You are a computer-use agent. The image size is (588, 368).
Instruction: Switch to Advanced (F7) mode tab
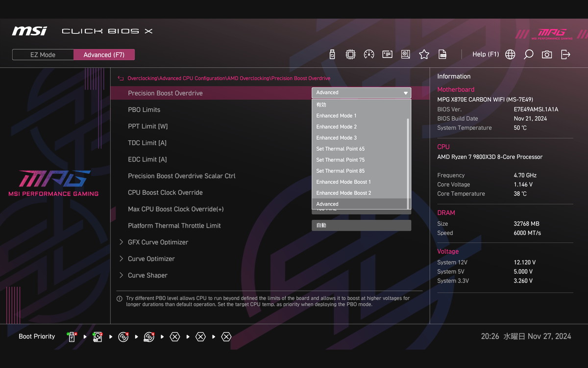click(104, 55)
